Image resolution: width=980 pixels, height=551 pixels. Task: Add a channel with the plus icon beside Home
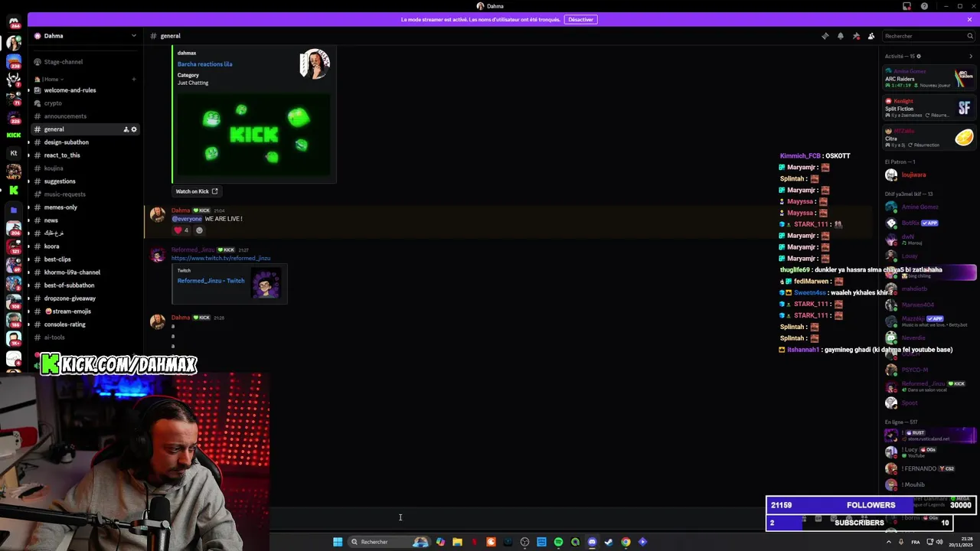tap(134, 79)
